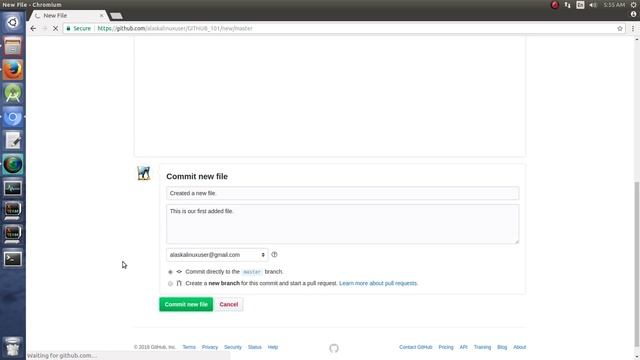The width and height of the screenshot is (640, 360).
Task: Open Pricing footer link
Action: [x=446, y=347]
